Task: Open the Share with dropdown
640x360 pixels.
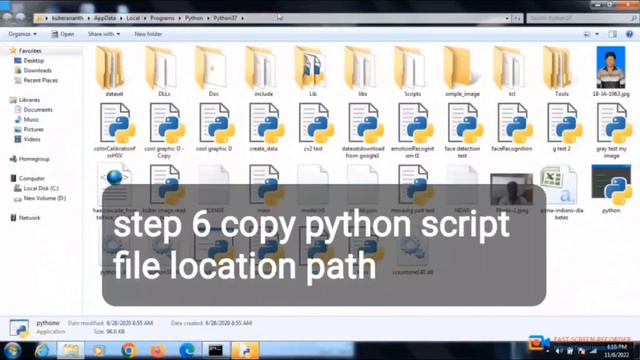Action: coord(104,34)
